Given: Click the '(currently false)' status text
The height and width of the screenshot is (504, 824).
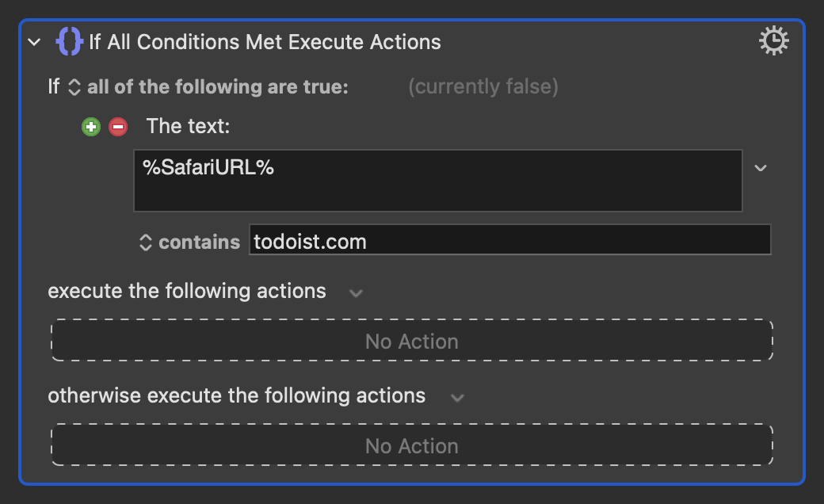Looking at the screenshot, I should 483,86.
